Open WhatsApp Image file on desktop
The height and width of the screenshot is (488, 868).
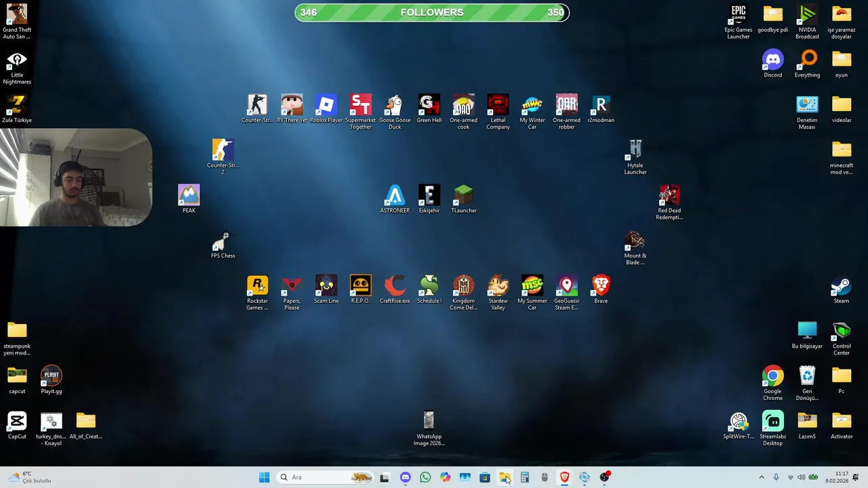[x=429, y=428]
